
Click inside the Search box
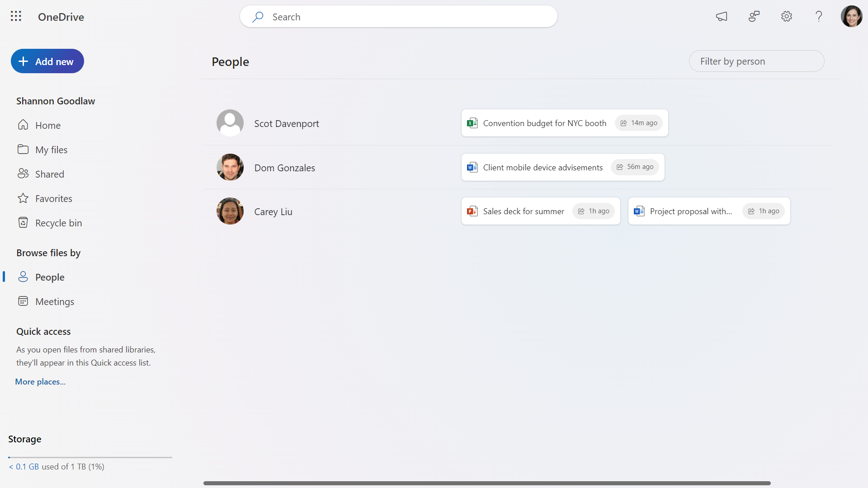pyautogui.click(x=398, y=16)
